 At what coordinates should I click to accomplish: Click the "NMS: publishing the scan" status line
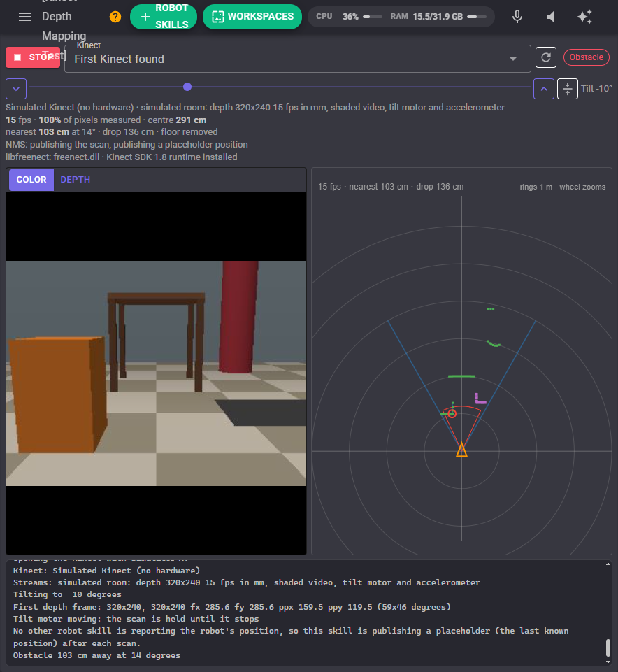pyautogui.click(x=127, y=145)
